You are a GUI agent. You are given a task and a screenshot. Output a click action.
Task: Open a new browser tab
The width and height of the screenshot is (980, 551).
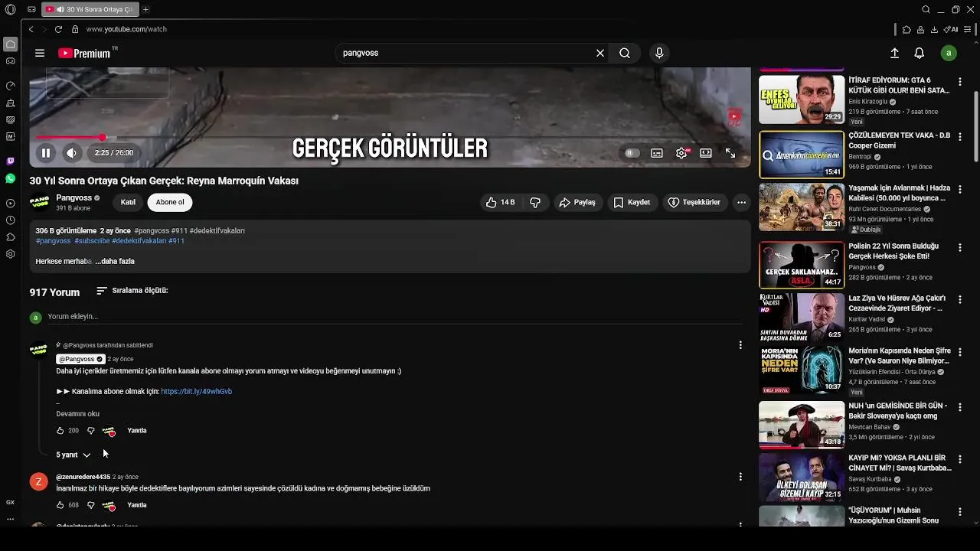pyautogui.click(x=145, y=9)
